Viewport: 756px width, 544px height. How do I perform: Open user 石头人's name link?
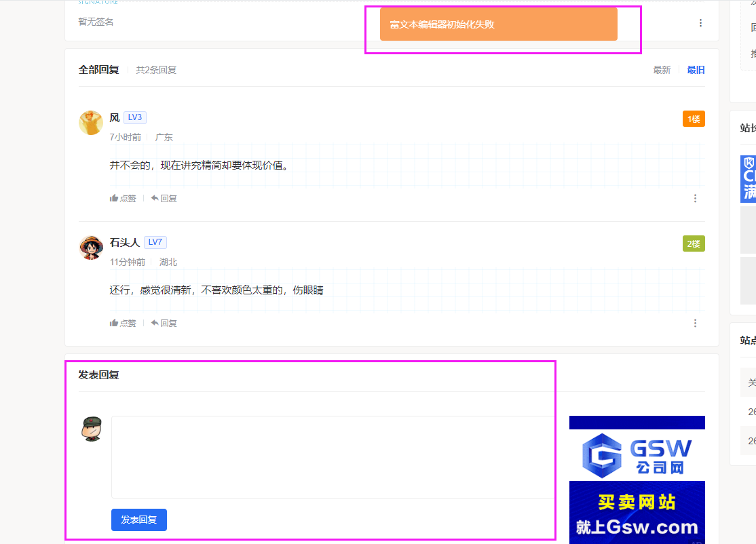tap(125, 242)
